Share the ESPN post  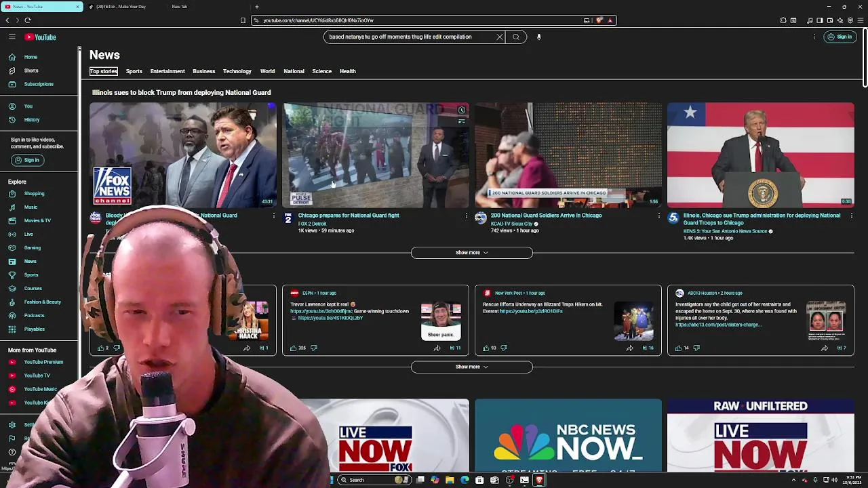tap(437, 348)
